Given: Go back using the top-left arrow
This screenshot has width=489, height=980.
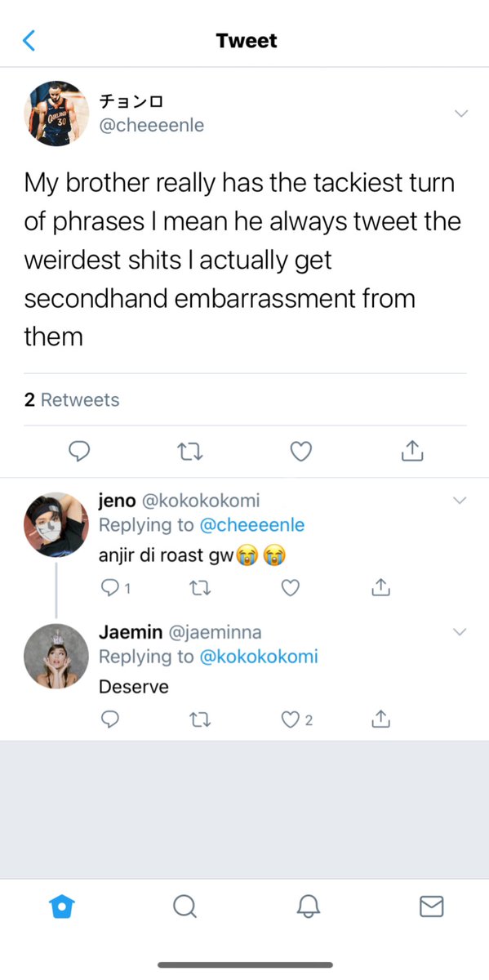Looking at the screenshot, I should [29, 40].
